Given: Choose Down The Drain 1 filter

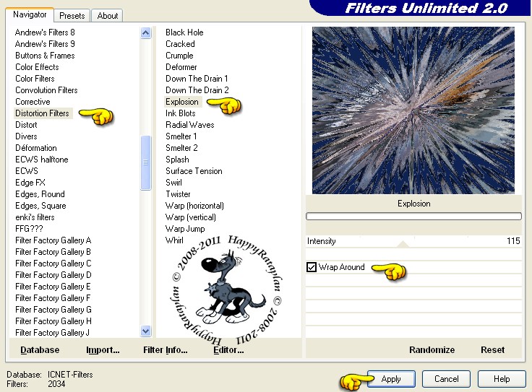Looking at the screenshot, I should pyautogui.click(x=197, y=79).
